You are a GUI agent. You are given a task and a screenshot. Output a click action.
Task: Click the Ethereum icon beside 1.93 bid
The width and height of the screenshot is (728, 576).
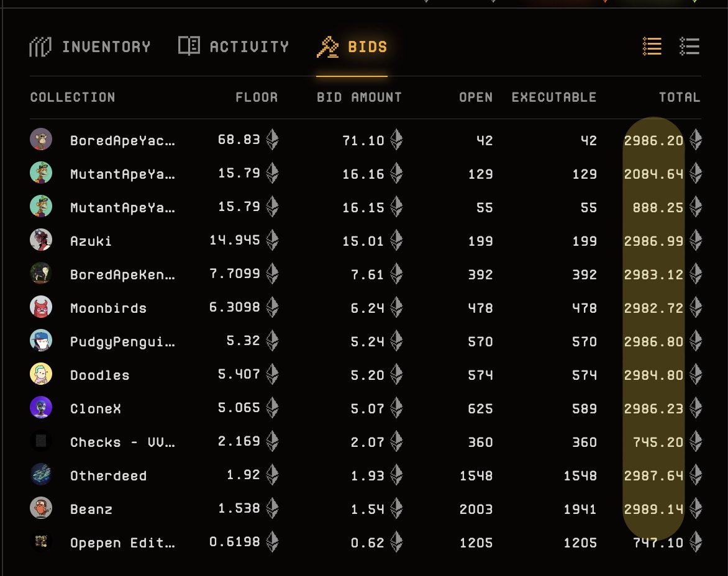click(x=396, y=475)
